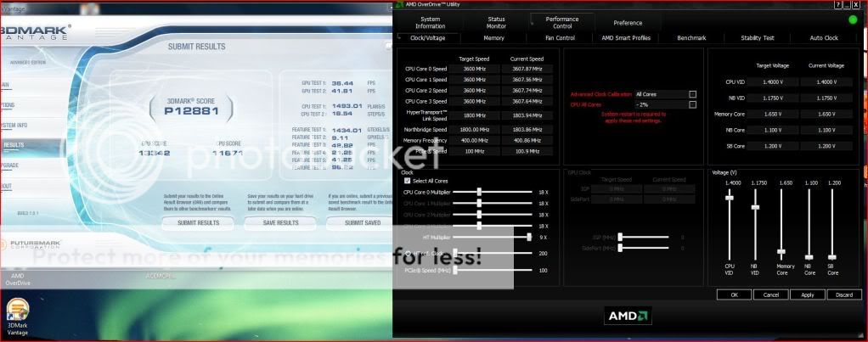Click the CPU VID voltage slider handle
The width and height of the screenshot is (868, 342).
point(730,198)
